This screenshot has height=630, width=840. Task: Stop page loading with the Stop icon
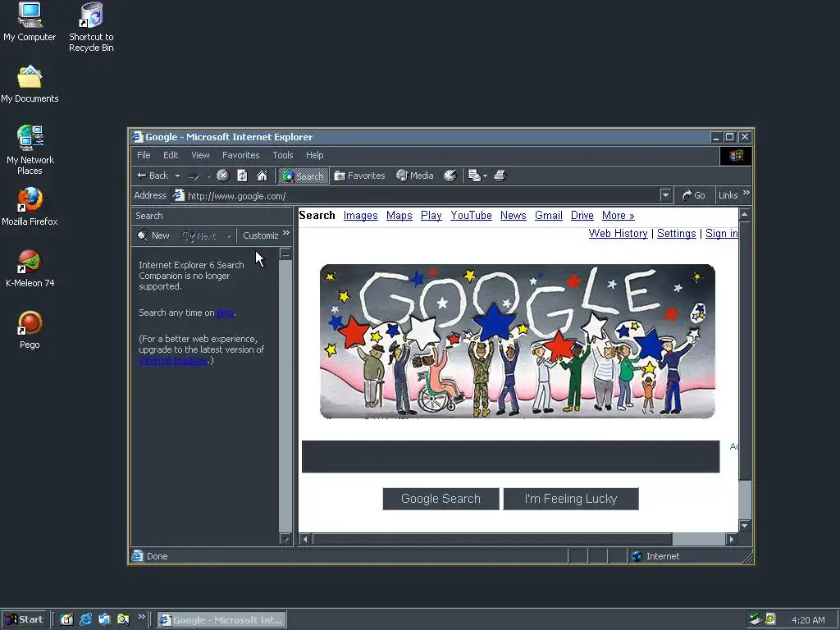223,176
